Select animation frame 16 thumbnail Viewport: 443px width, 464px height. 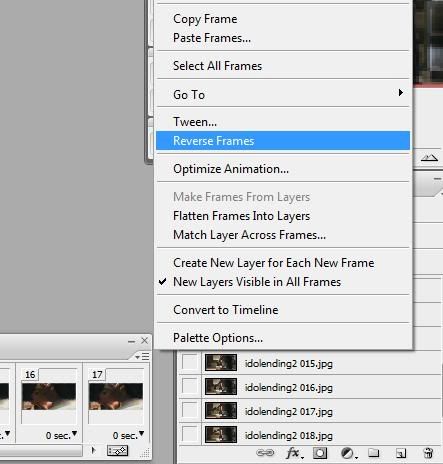point(49,396)
